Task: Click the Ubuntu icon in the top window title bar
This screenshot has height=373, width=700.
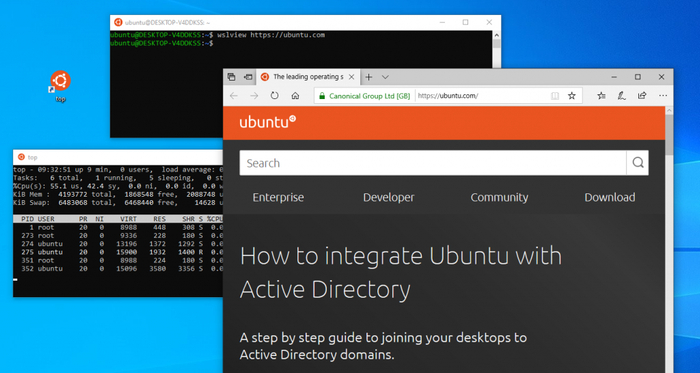Action: [x=21, y=157]
